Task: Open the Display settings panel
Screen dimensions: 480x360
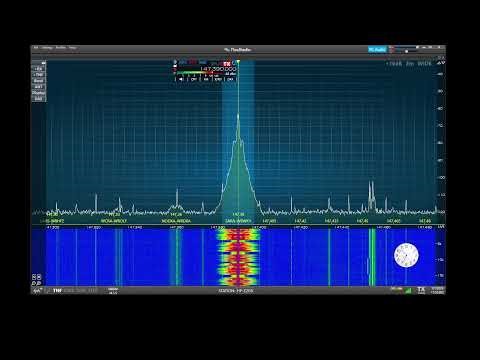Action: (x=39, y=93)
